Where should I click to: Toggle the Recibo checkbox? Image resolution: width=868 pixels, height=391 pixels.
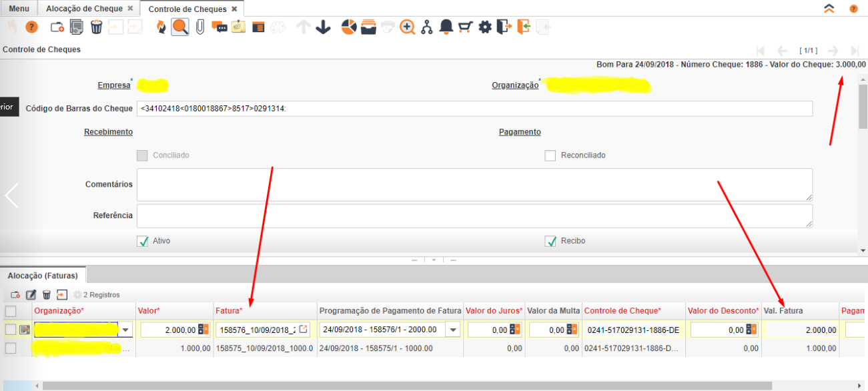tap(550, 241)
